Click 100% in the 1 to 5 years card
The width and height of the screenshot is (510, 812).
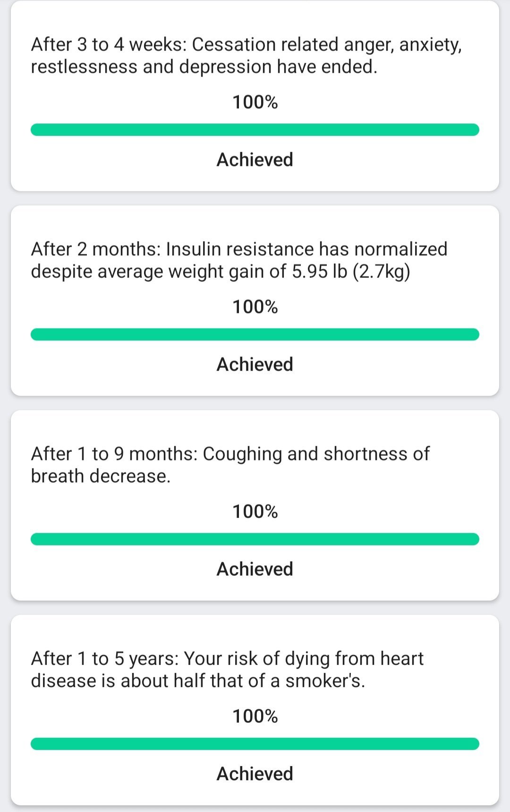click(x=255, y=716)
